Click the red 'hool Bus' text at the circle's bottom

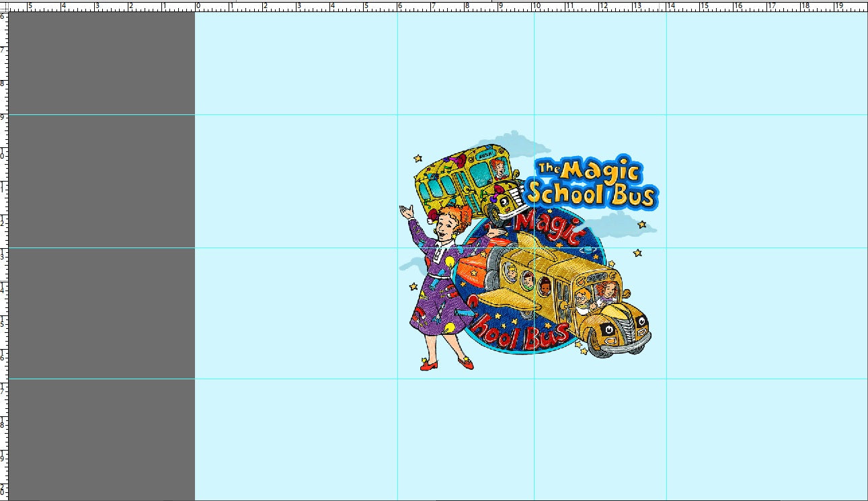pos(521,334)
